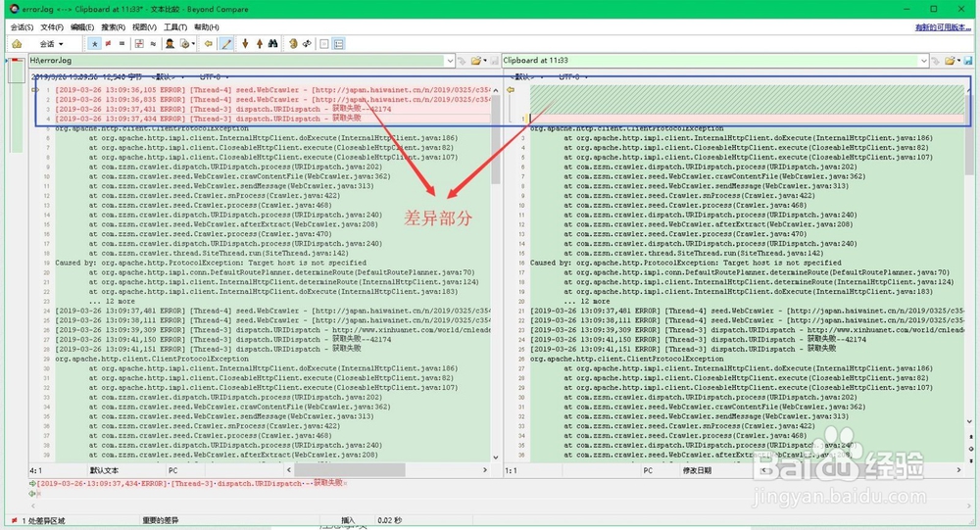Expand the left file path history dropdown
The width and height of the screenshot is (980, 530).
pos(450,61)
